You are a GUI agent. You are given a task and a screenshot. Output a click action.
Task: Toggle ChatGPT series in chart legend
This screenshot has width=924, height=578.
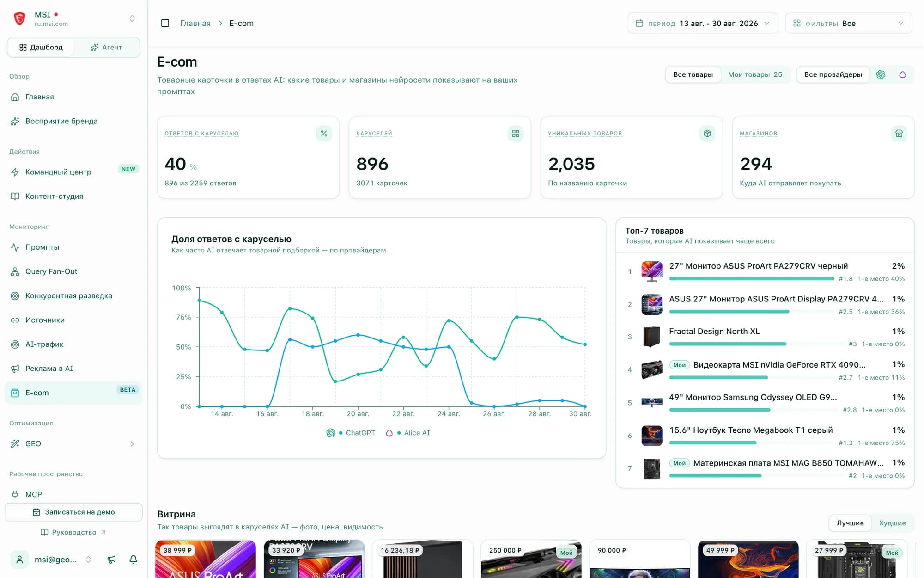[x=351, y=433]
